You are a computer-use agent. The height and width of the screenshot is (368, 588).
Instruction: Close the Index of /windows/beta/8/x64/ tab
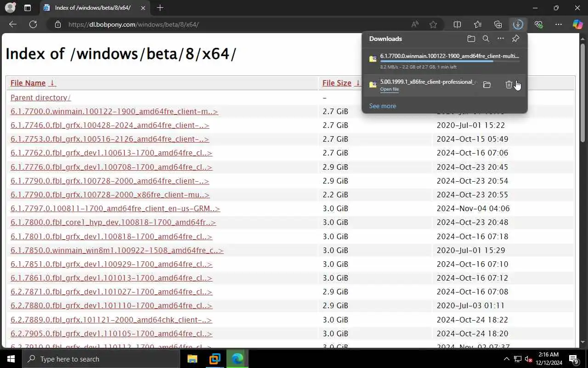[143, 8]
